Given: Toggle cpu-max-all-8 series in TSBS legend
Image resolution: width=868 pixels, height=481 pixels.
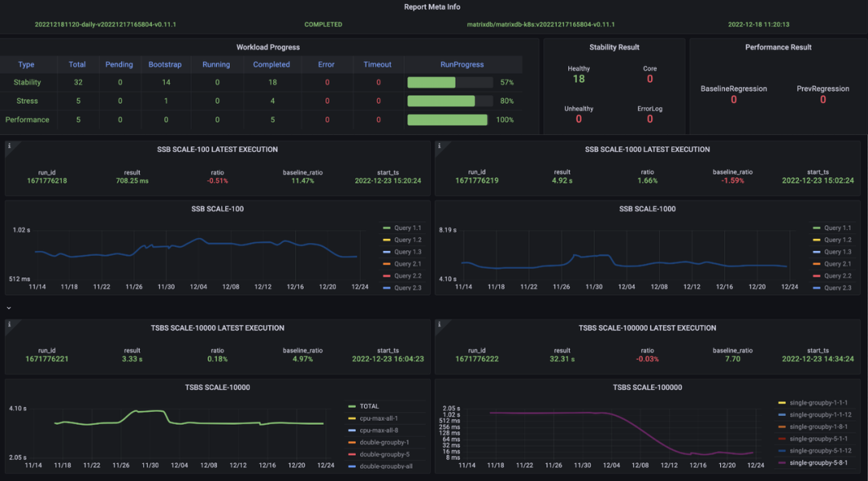Looking at the screenshot, I should pos(379,430).
